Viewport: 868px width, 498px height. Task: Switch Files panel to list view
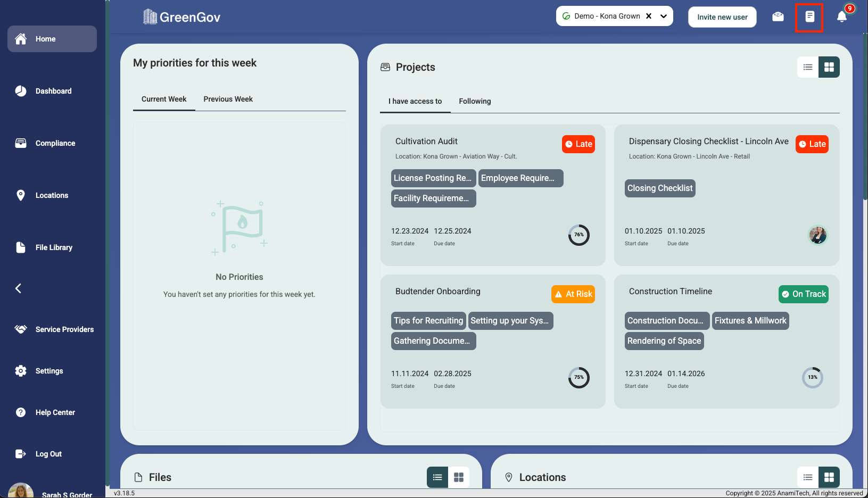point(437,477)
